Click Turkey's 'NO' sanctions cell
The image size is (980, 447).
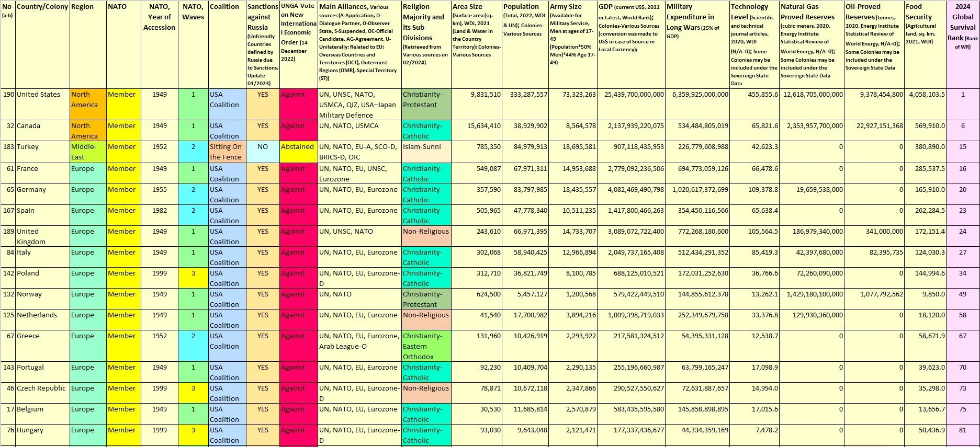tap(263, 152)
